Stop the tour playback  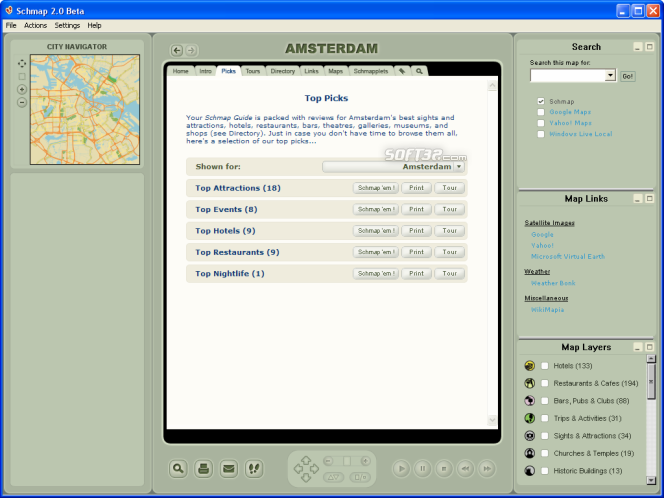pos(444,469)
